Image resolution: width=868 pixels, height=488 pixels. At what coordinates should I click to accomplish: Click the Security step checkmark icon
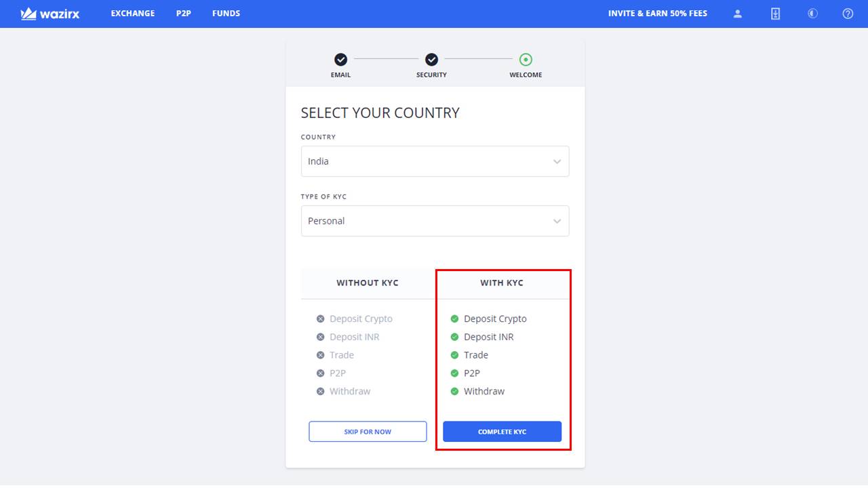pyautogui.click(x=431, y=60)
